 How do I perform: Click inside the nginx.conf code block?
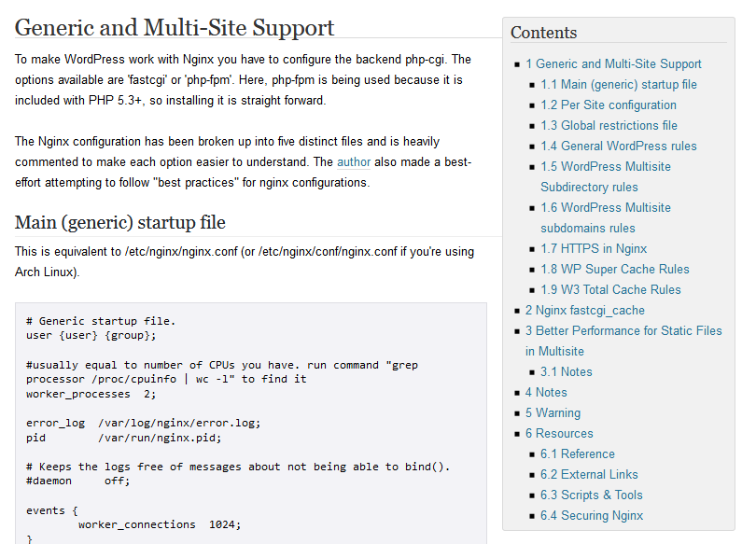pos(251,423)
